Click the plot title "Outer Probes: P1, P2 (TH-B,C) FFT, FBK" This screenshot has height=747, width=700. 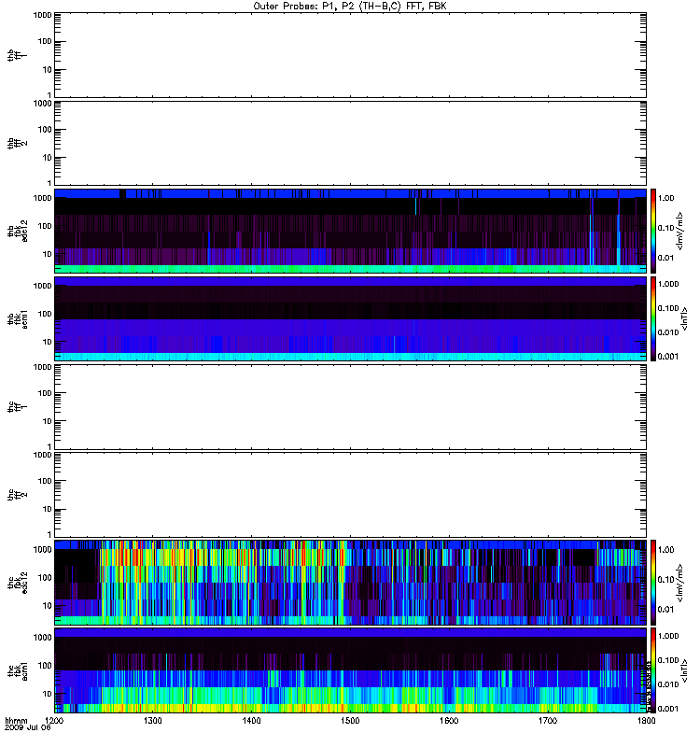pyautogui.click(x=350, y=7)
